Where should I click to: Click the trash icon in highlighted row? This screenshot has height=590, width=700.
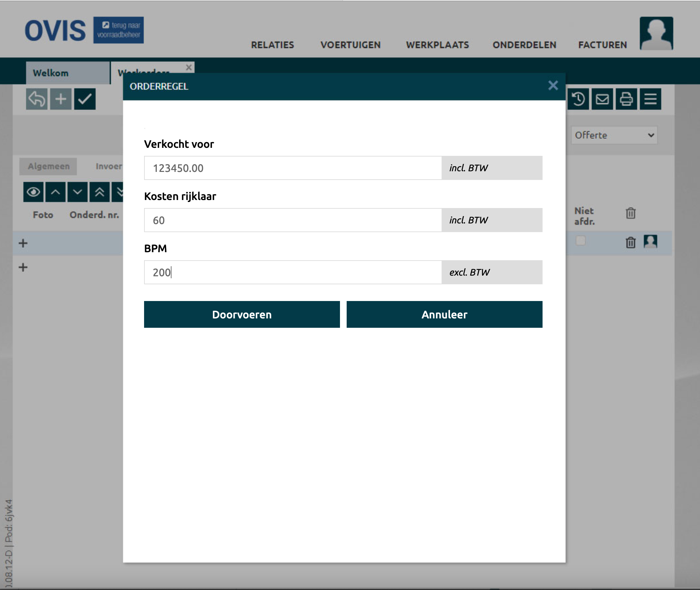coord(630,242)
